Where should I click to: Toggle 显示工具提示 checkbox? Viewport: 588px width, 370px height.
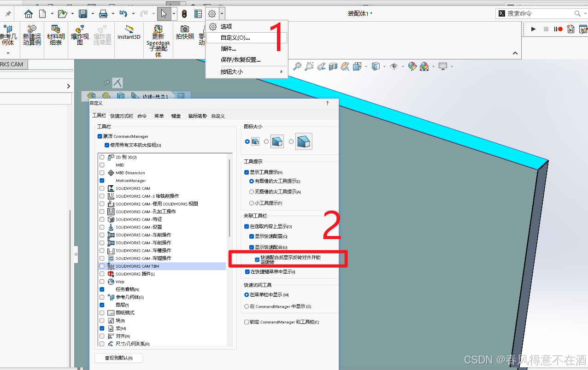247,172
